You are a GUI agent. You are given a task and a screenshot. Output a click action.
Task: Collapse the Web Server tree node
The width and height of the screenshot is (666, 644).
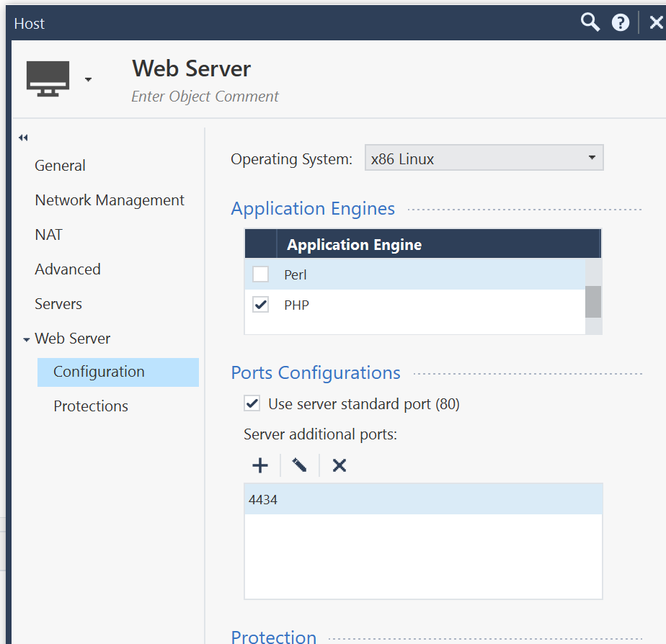(27, 339)
